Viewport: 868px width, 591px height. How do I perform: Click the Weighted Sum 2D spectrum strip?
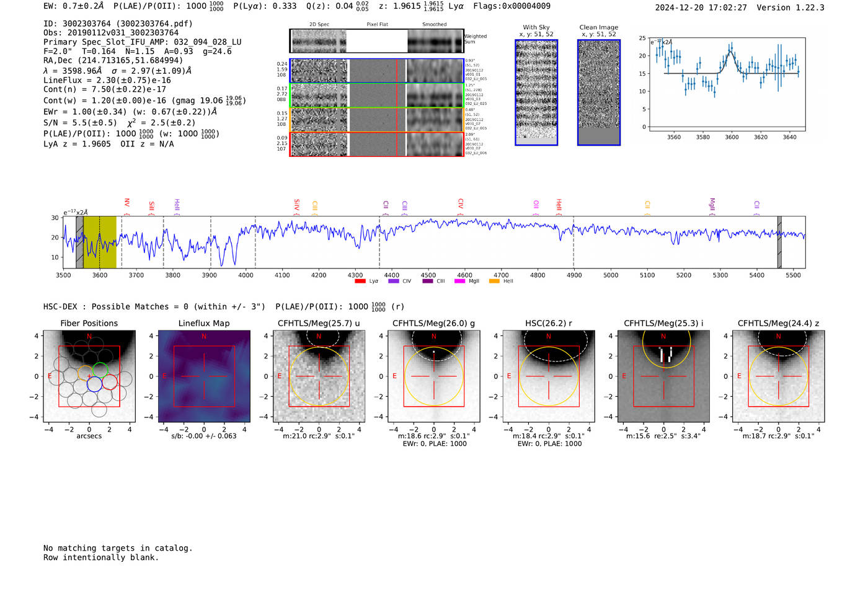point(376,41)
